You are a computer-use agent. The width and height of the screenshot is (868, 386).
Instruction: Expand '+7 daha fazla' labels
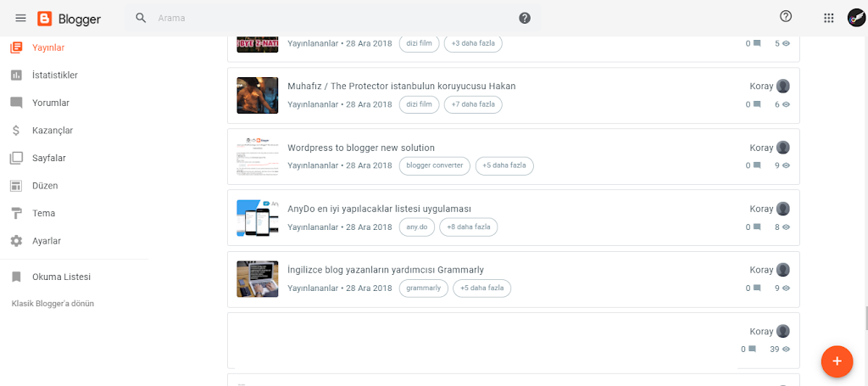click(x=473, y=104)
